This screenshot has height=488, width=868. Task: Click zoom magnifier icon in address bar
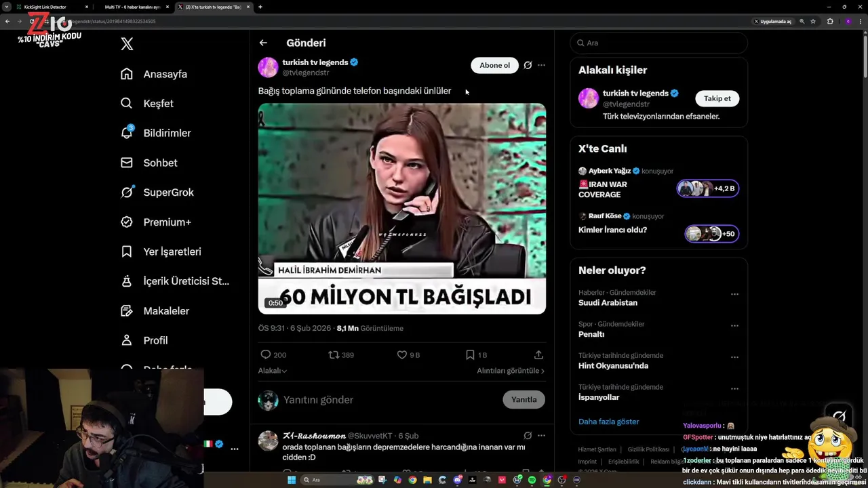[x=802, y=21]
